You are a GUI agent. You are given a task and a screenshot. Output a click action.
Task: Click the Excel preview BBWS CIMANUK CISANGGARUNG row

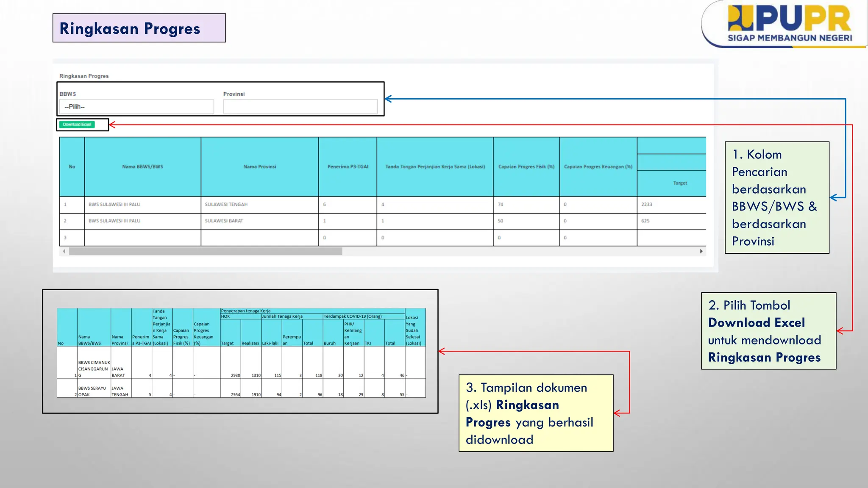(x=94, y=369)
